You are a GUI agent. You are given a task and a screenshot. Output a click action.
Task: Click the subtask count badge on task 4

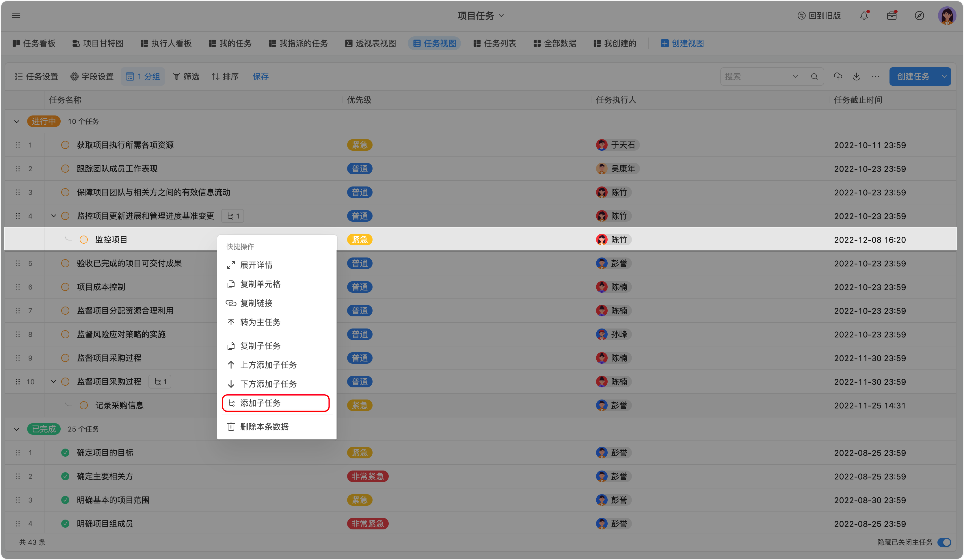point(233,216)
